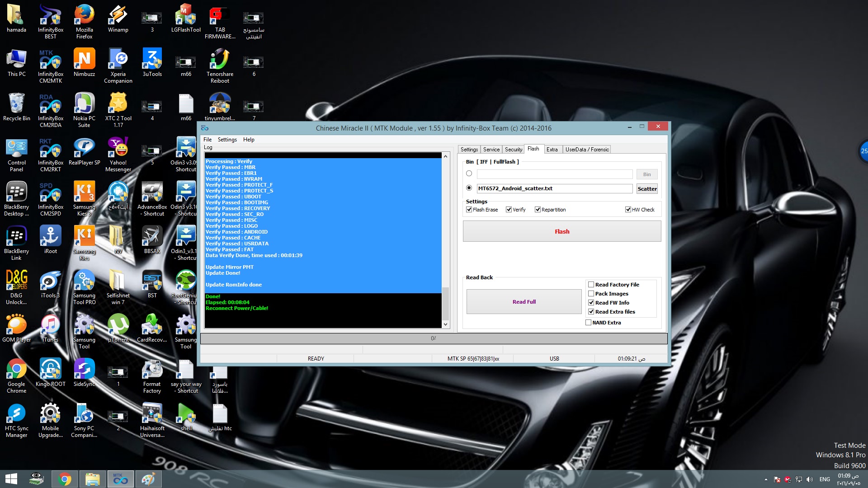Click the Windows Start button
The width and height of the screenshot is (868, 488).
click(x=11, y=479)
